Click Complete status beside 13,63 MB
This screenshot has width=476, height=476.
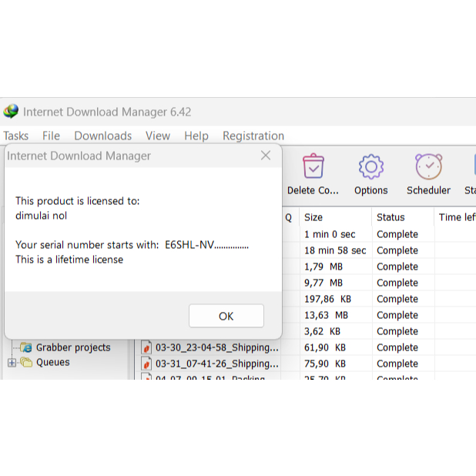click(397, 315)
